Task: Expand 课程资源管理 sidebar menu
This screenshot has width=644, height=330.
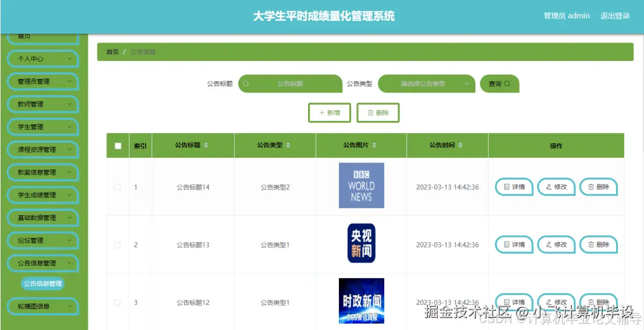Action: tap(42, 150)
